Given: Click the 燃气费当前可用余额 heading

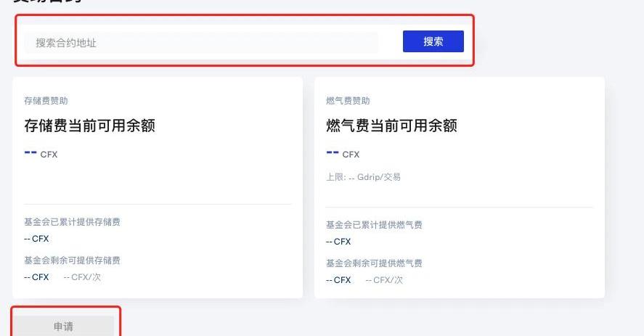Looking at the screenshot, I should (x=391, y=126).
